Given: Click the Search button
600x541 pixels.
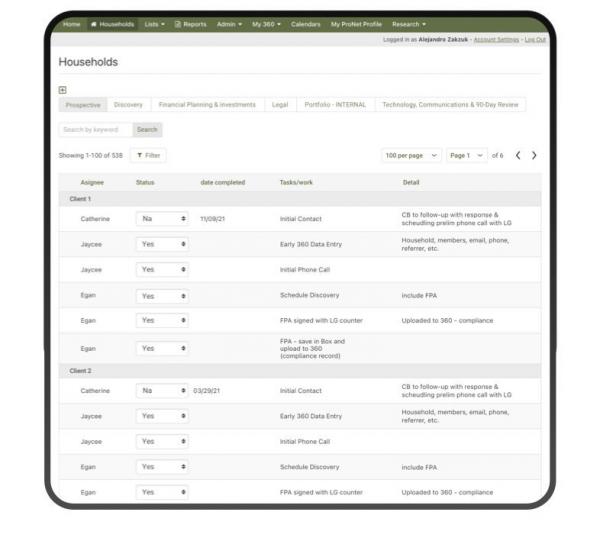Looking at the screenshot, I should 147,130.
